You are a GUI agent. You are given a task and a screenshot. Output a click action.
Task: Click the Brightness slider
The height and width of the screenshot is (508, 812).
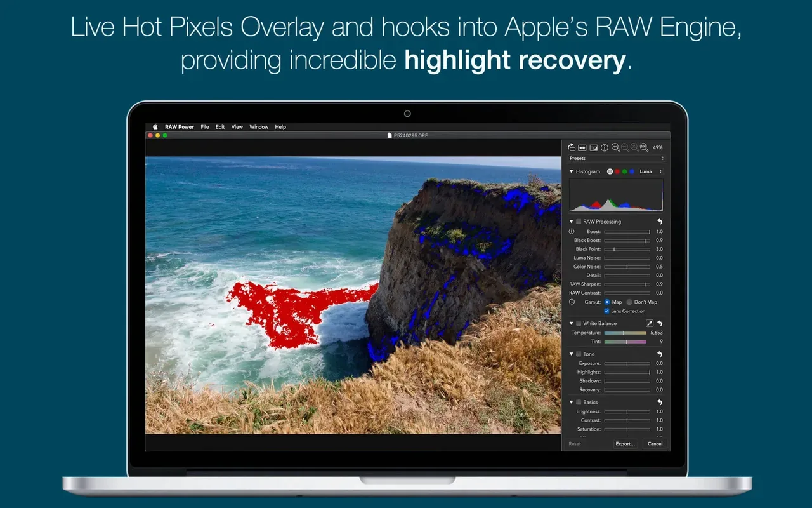(x=627, y=412)
